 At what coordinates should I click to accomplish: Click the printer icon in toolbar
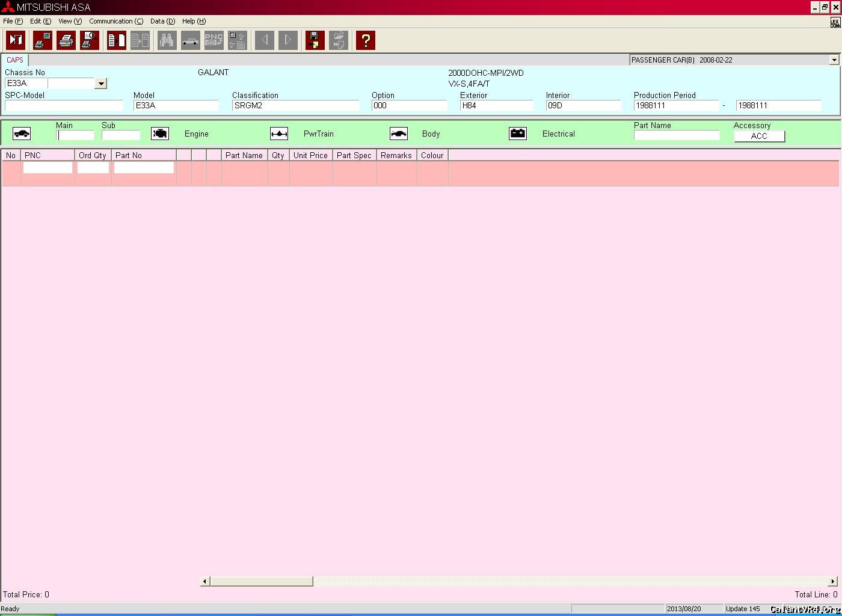pyautogui.click(x=66, y=40)
